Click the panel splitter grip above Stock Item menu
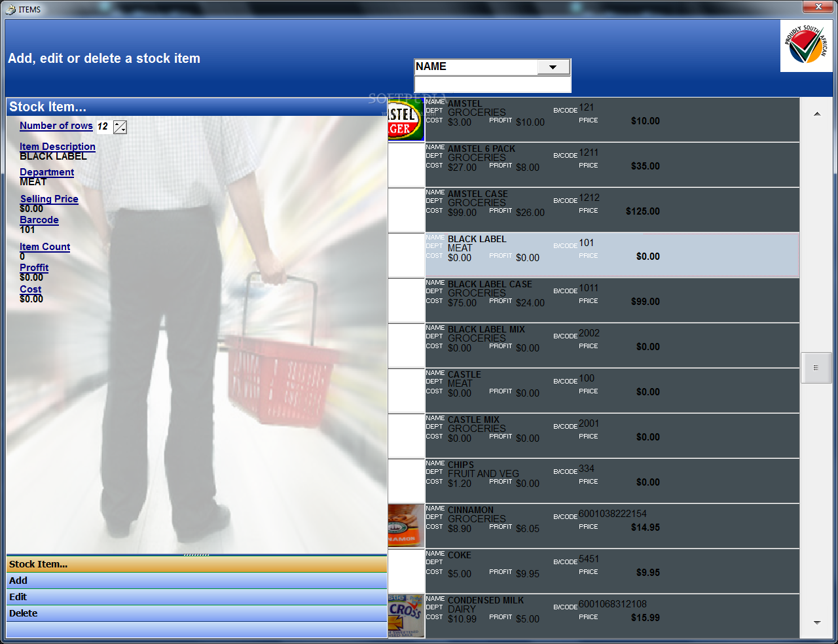838x644 pixels. (x=196, y=554)
